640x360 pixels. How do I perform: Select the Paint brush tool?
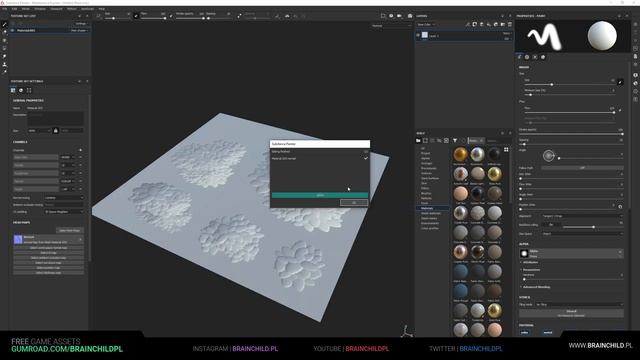[4, 24]
